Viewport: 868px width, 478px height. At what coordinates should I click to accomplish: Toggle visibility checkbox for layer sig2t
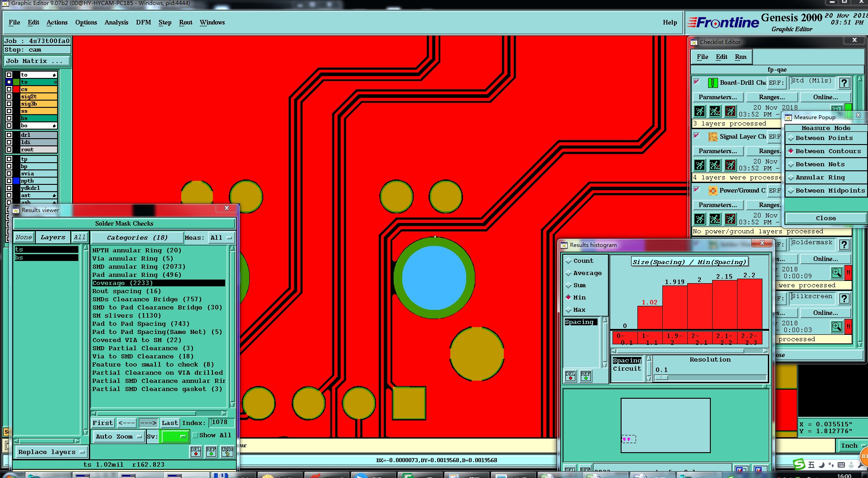click(9, 97)
